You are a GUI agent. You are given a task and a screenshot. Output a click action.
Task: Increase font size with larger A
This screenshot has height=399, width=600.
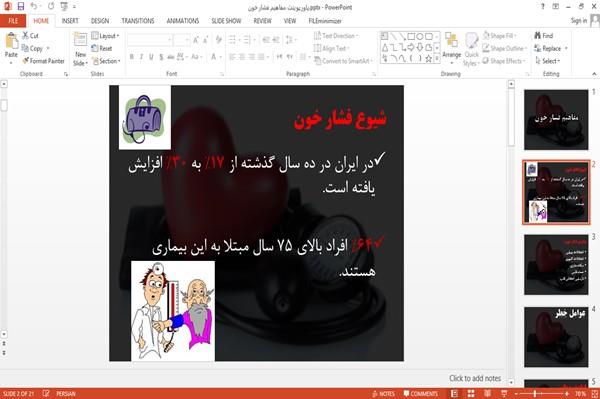point(196,40)
